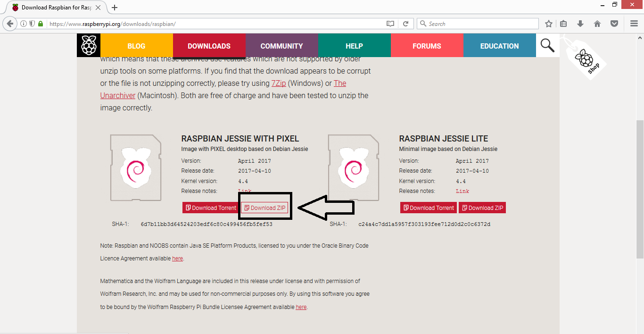Download ZIP for Raspbian Jessie Lite
Image resolution: width=644 pixels, height=334 pixels.
pyautogui.click(x=482, y=208)
